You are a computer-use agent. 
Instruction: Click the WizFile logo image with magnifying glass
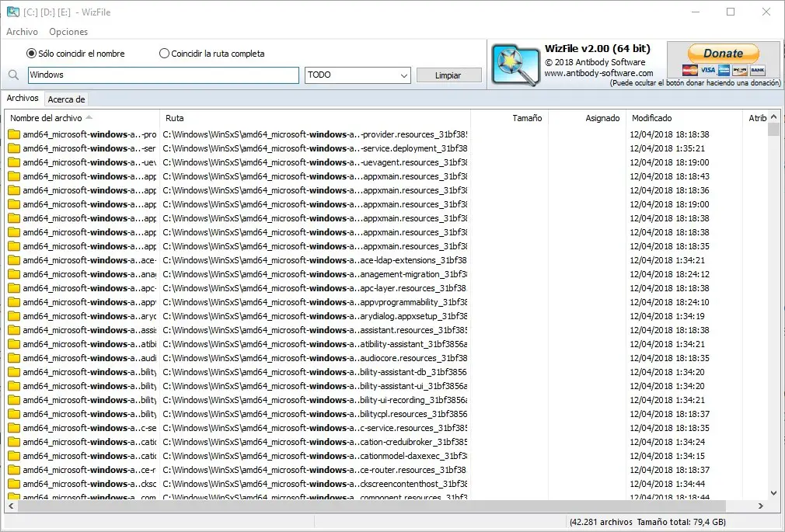(x=515, y=65)
